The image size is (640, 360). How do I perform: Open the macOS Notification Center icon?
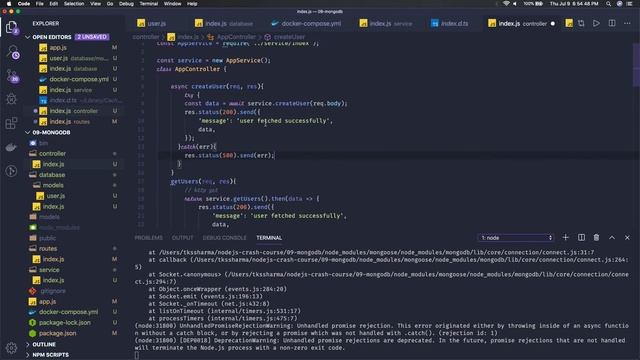pyautogui.click(x=630, y=4)
